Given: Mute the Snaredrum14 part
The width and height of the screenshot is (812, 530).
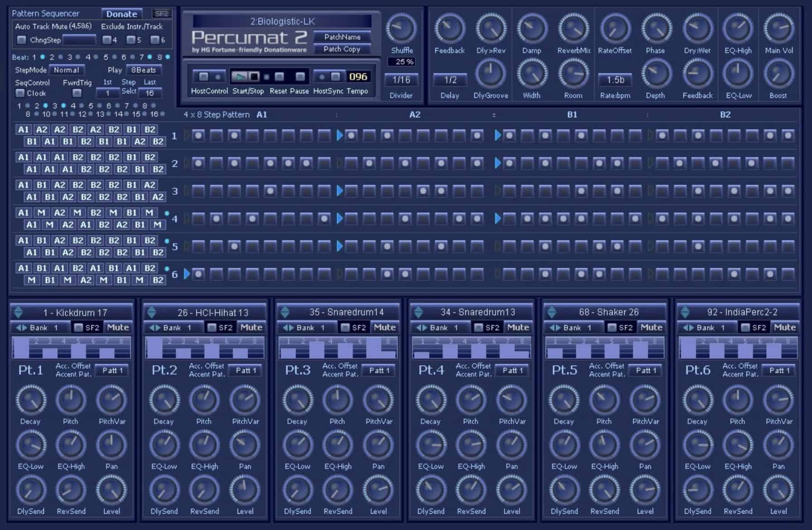Looking at the screenshot, I should (x=384, y=327).
